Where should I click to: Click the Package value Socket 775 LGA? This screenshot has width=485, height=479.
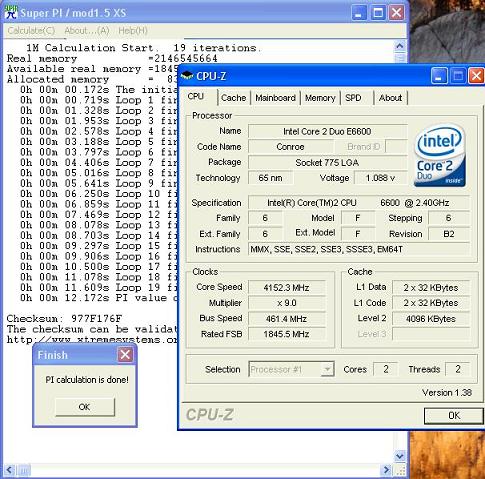328,163
